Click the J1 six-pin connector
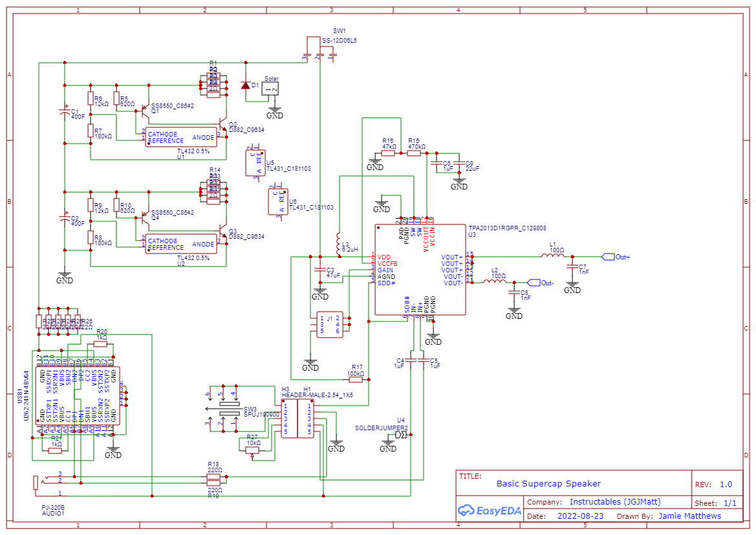The image size is (756, 535). point(329,324)
